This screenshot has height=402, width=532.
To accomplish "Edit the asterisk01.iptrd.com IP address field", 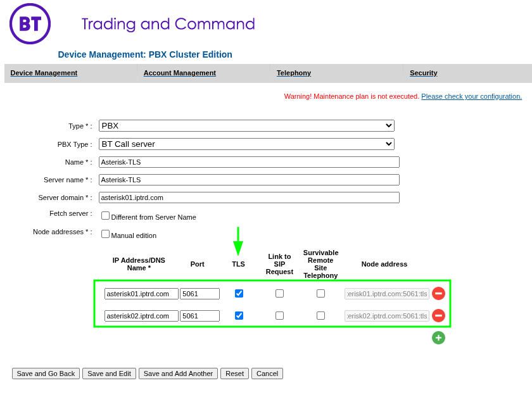I will click(x=141, y=294).
